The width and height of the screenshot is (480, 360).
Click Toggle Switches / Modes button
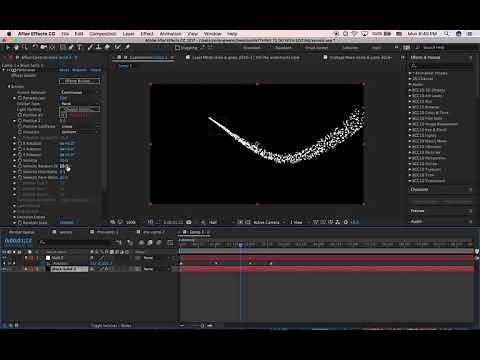[x=111, y=325]
